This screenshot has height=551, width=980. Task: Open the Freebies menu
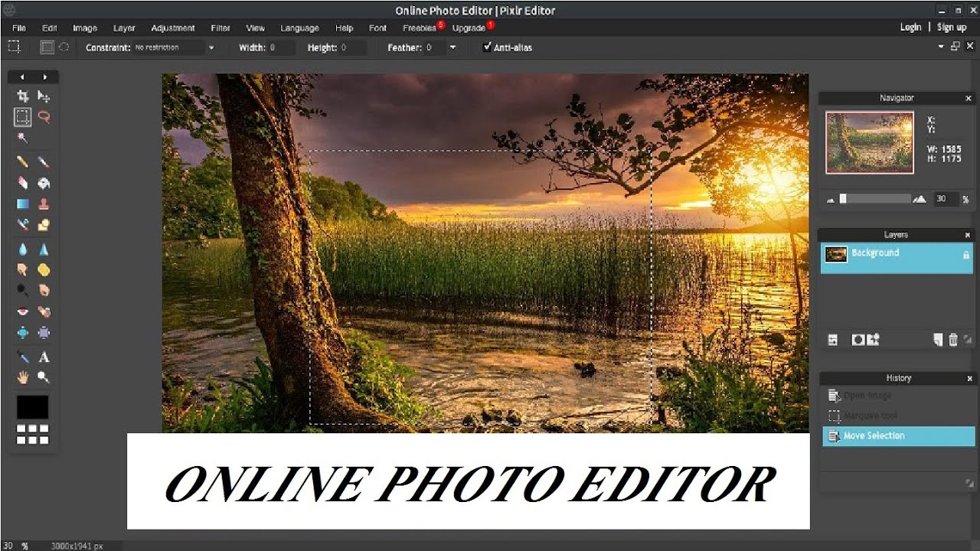coord(420,28)
